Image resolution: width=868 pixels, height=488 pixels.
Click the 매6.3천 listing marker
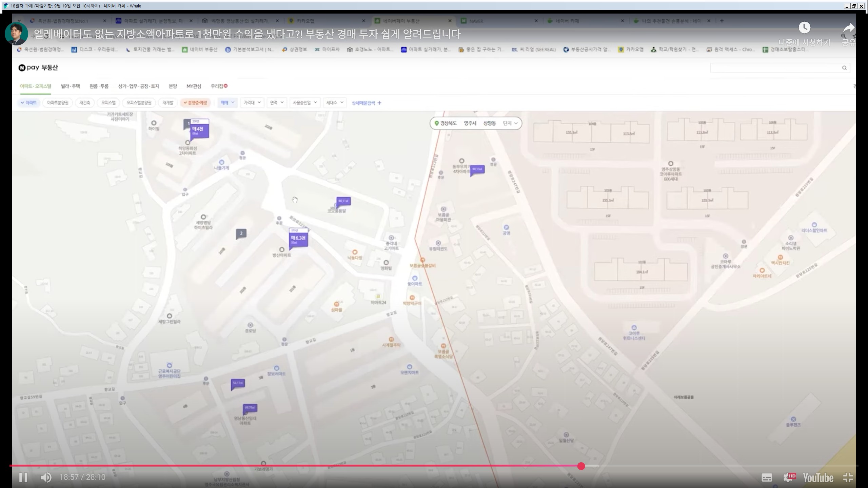[298, 239]
